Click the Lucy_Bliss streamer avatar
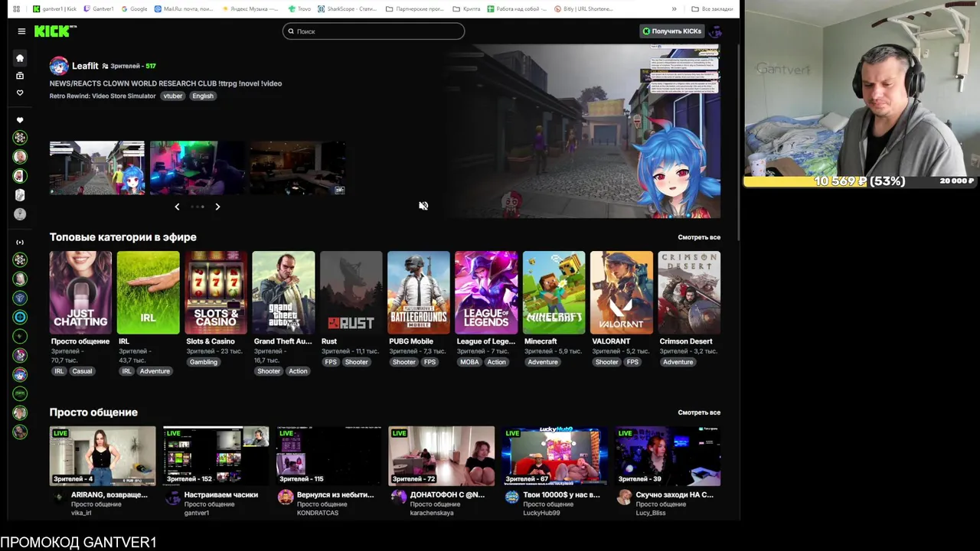Viewport: 980px width, 551px height. pos(624,497)
